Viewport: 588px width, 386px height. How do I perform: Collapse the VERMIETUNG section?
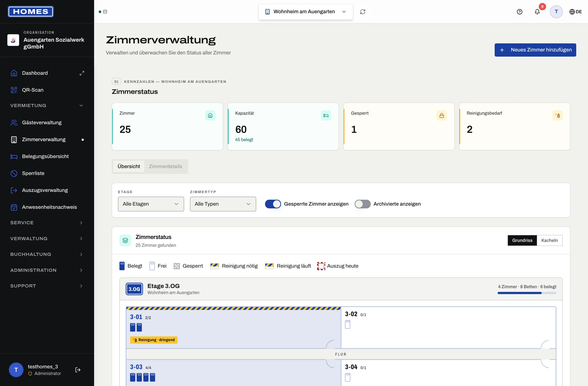point(47,106)
